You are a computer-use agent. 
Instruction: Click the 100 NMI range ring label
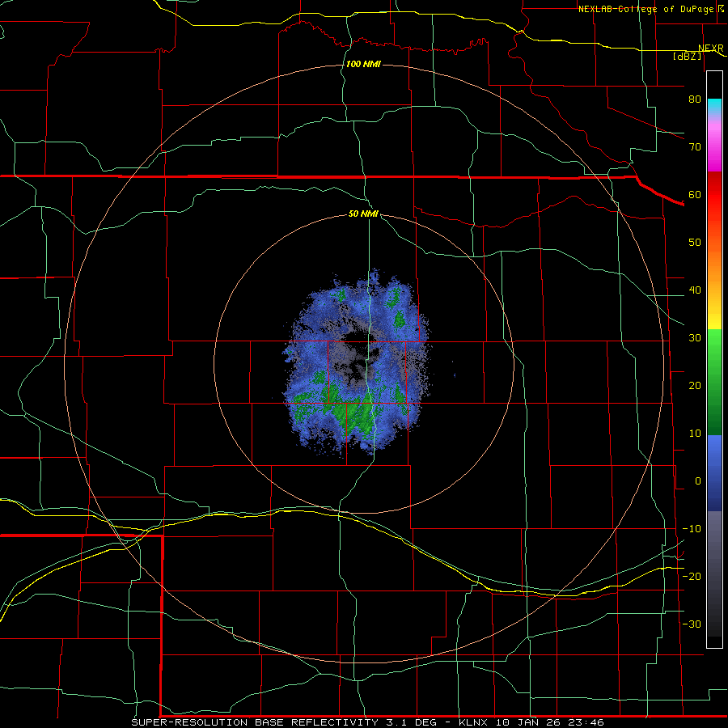363,64
